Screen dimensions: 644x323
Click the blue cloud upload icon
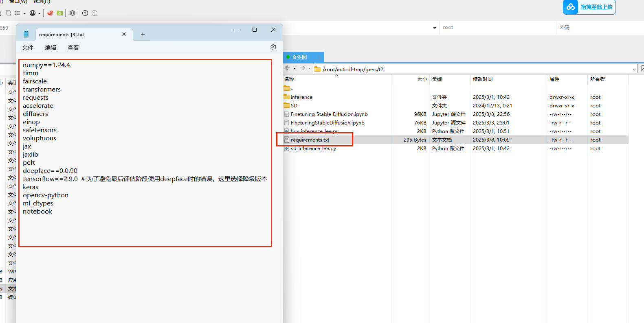tap(570, 7)
